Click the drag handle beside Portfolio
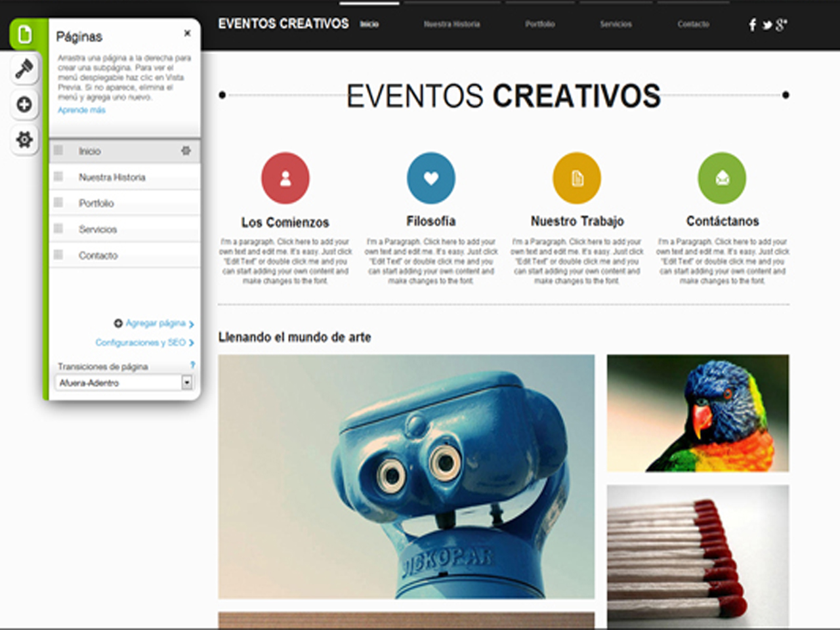Image resolution: width=840 pixels, height=630 pixels. [58, 203]
